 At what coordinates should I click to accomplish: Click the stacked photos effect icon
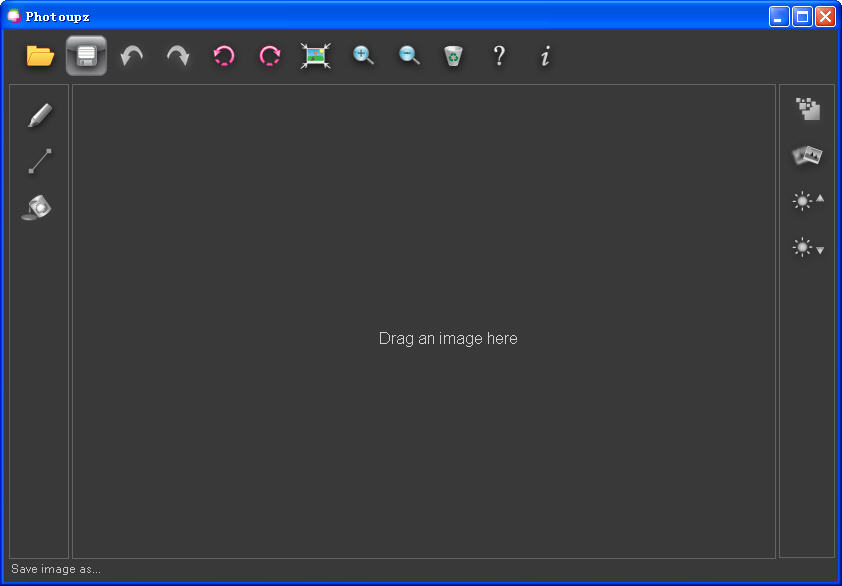[x=807, y=155]
